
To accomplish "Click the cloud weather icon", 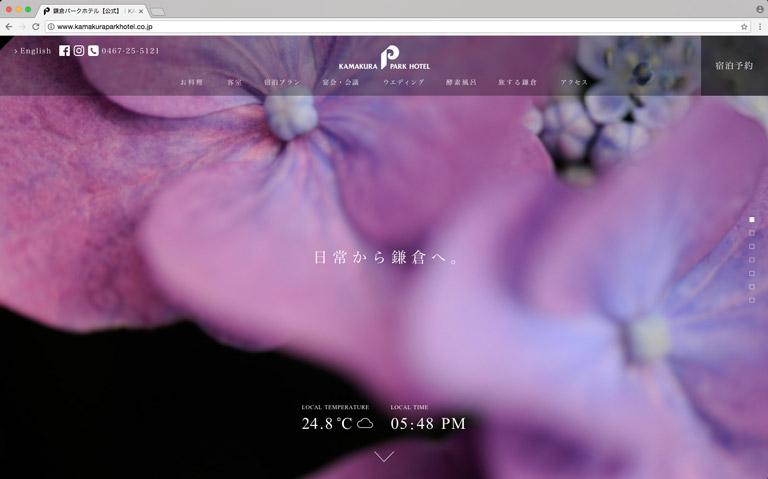I will pyautogui.click(x=365, y=424).
